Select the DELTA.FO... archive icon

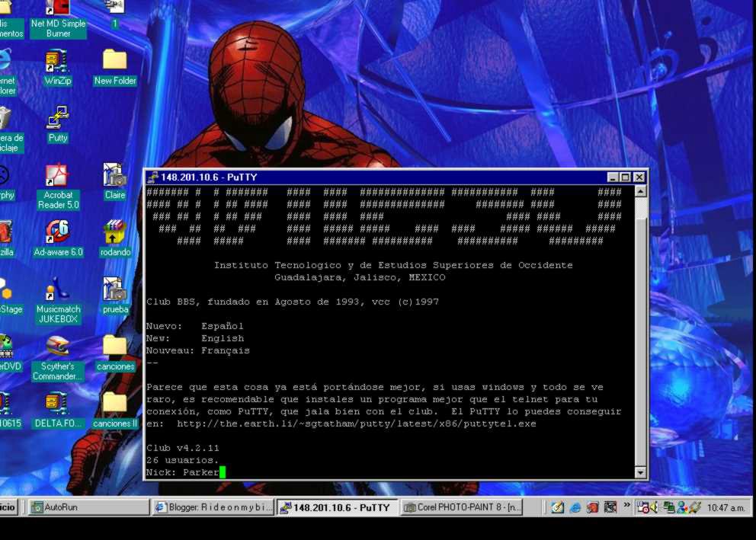coord(58,410)
